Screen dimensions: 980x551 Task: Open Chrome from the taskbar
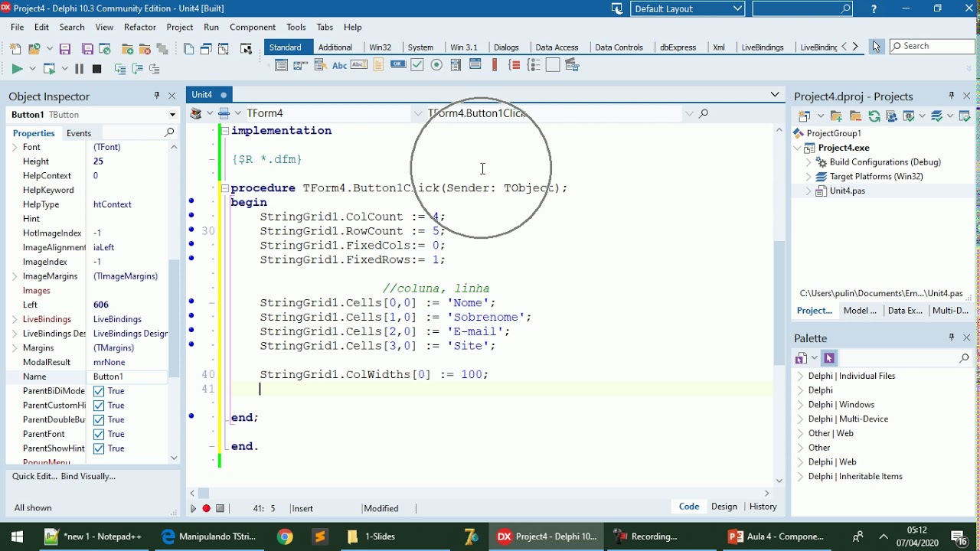[x=285, y=536]
